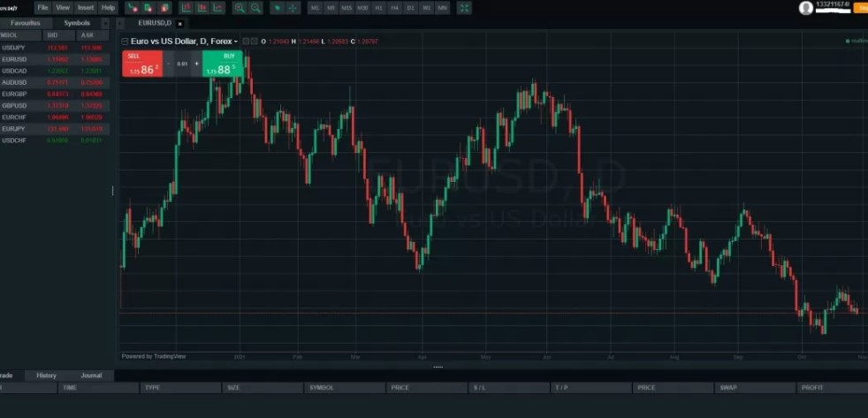This screenshot has width=868, height=418.
Task: Select GBPUSD row in symbol list
Action: click(x=55, y=106)
